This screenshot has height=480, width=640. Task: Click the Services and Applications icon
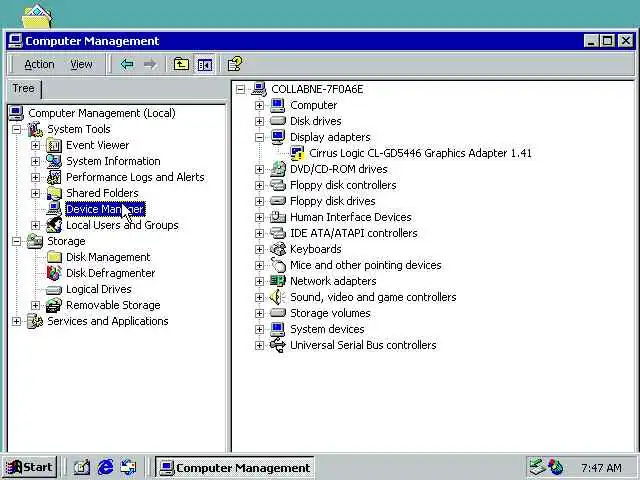(x=35, y=321)
